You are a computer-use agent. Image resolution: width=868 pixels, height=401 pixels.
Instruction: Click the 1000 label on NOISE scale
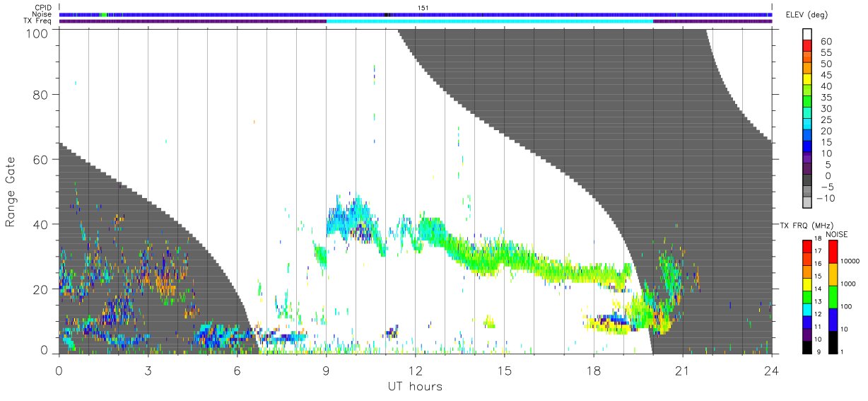click(x=849, y=284)
